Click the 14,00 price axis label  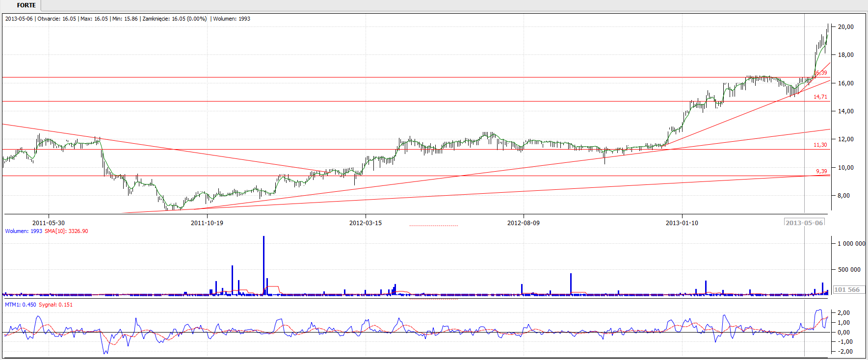click(846, 111)
